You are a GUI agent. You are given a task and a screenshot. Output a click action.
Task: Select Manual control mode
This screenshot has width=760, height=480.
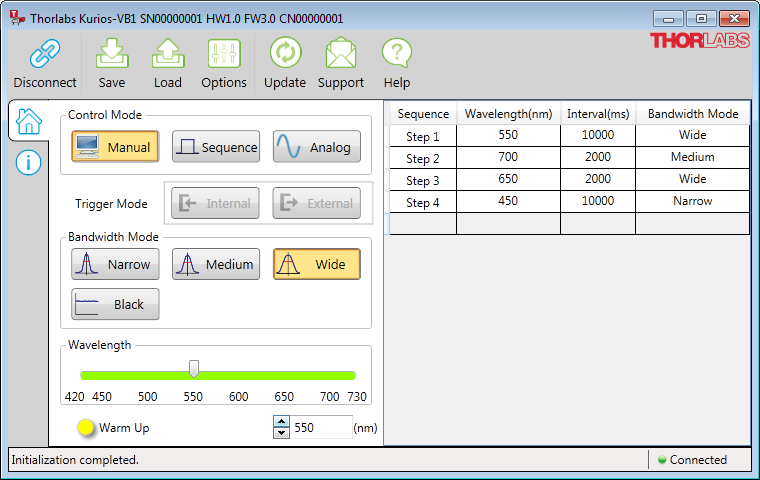tap(115, 146)
